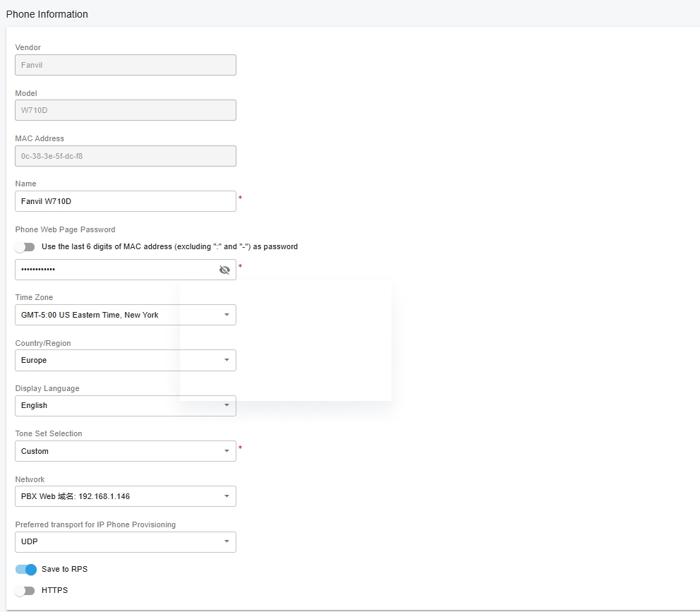The width and height of the screenshot is (700, 612).
Task: Click the Phone Information section heading
Action: click(47, 14)
